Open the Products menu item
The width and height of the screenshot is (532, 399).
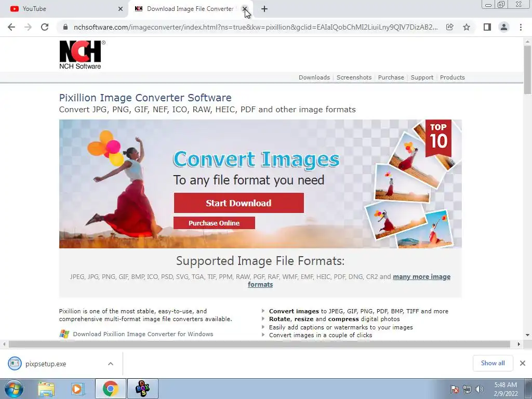tap(453, 77)
